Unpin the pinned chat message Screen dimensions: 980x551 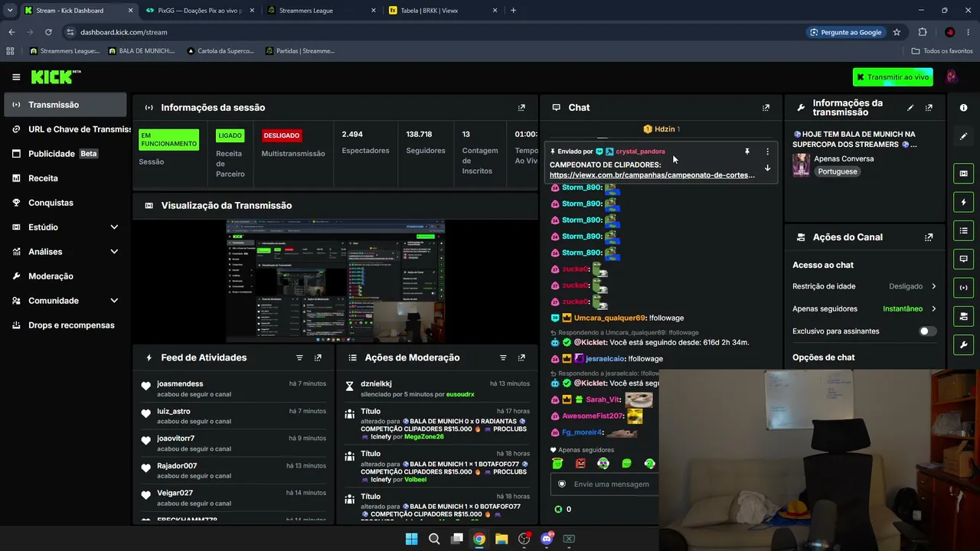(747, 152)
